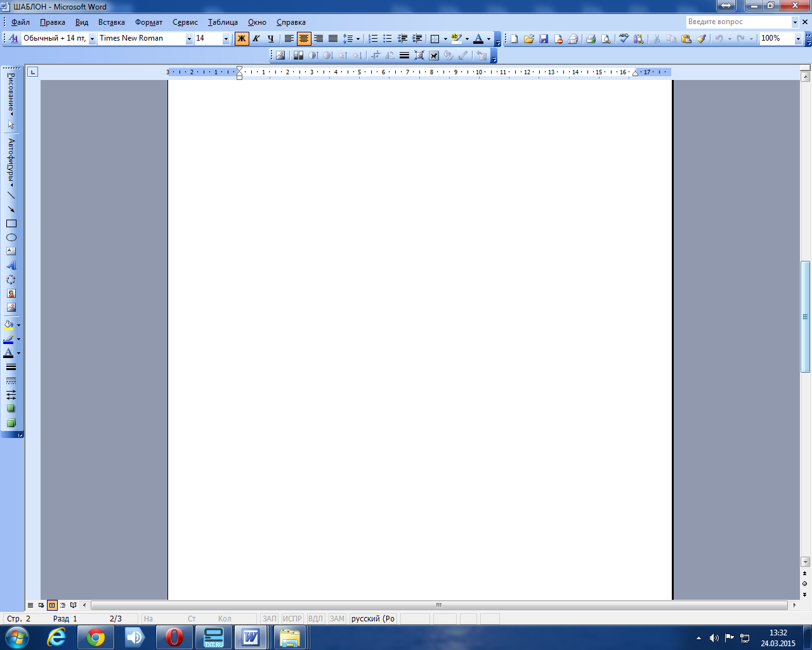Click the Next Page double-arrow button
Screen dimensions: 812x650
[x=805, y=594]
